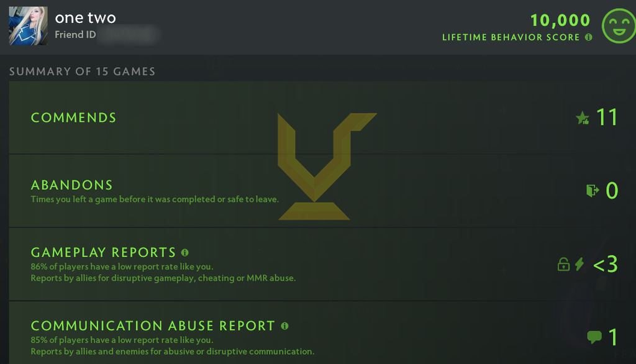The width and height of the screenshot is (636, 364).
Task: Click the lightning bolt icon in Gameplay Reports
Action: point(579,264)
